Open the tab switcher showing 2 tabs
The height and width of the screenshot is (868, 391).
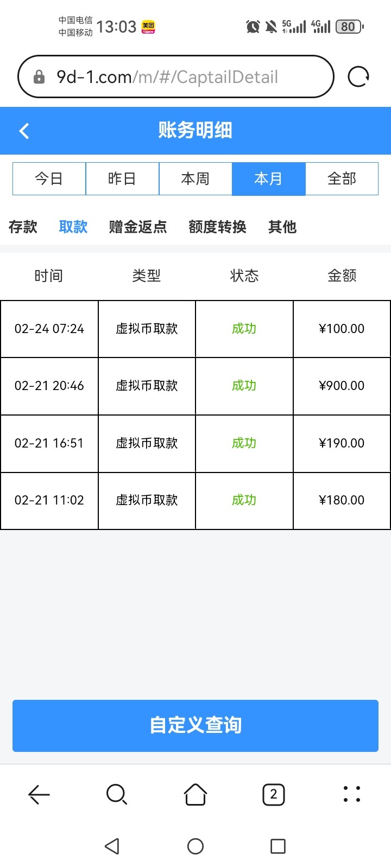pyautogui.click(x=274, y=795)
